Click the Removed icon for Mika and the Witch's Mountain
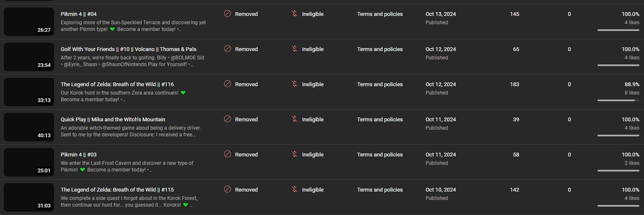Viewport: 644px width, 215px height. (228, 120)
